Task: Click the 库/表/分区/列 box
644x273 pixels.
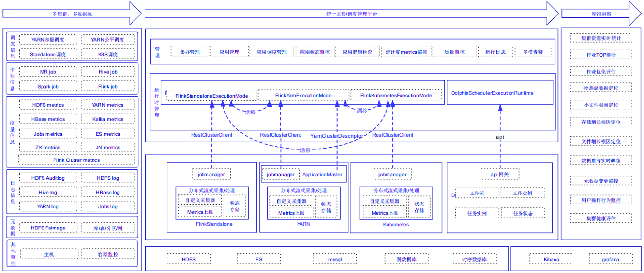Action: click(x=108, y=227)
